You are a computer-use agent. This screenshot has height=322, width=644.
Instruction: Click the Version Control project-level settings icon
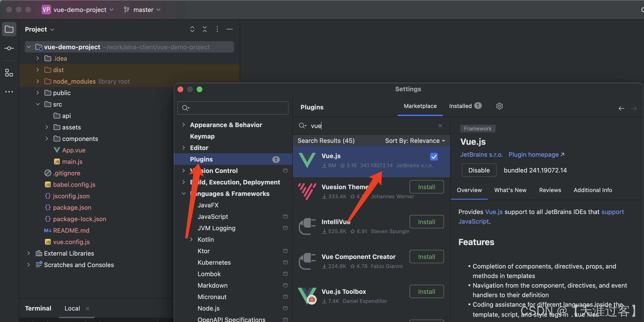tap(285, 171)
